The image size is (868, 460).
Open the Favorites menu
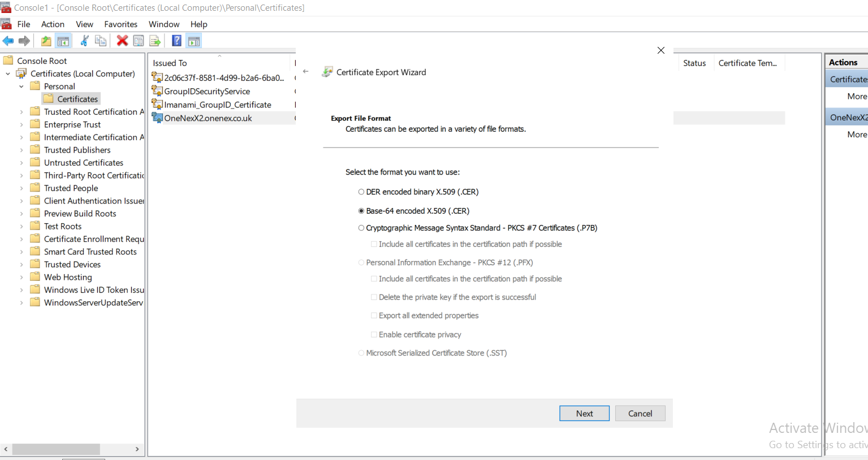coord(120,24)
